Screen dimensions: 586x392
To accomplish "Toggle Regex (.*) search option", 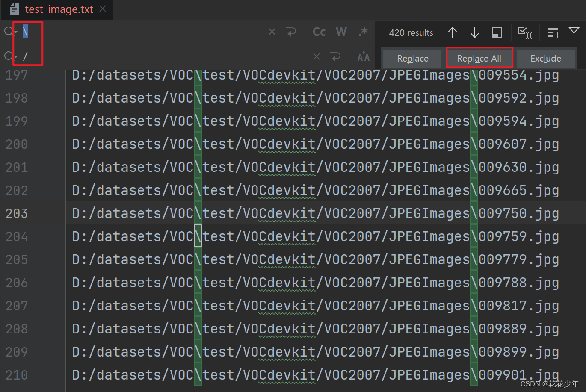I will click(364, 32).
